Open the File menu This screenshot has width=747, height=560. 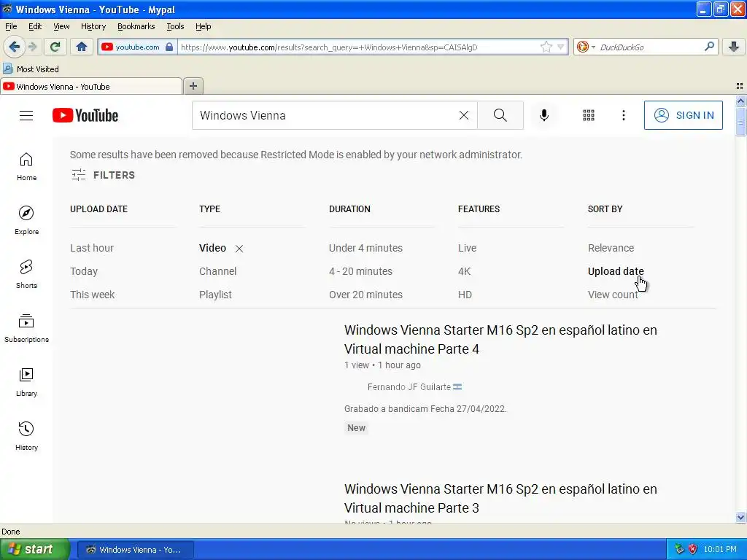[11, 26]
